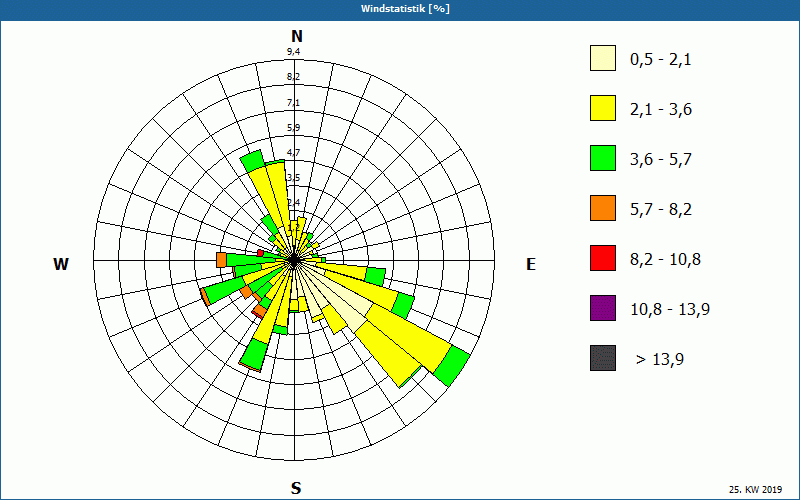This screenshot has height=500, width=800.
Task: Click the '7,1' radial axis value
Action: pyautogui.click(x=293, y=103)
